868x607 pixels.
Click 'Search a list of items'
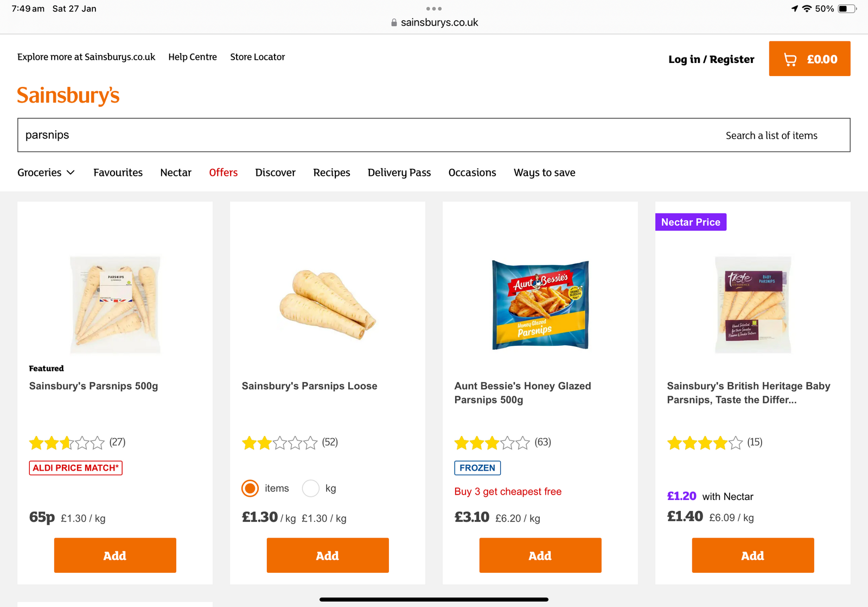pyautogui.click(x=771, y=136)
